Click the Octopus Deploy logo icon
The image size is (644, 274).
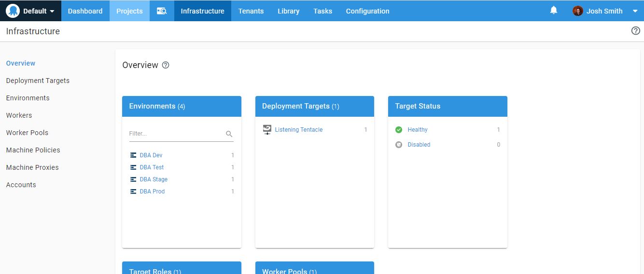13,11
